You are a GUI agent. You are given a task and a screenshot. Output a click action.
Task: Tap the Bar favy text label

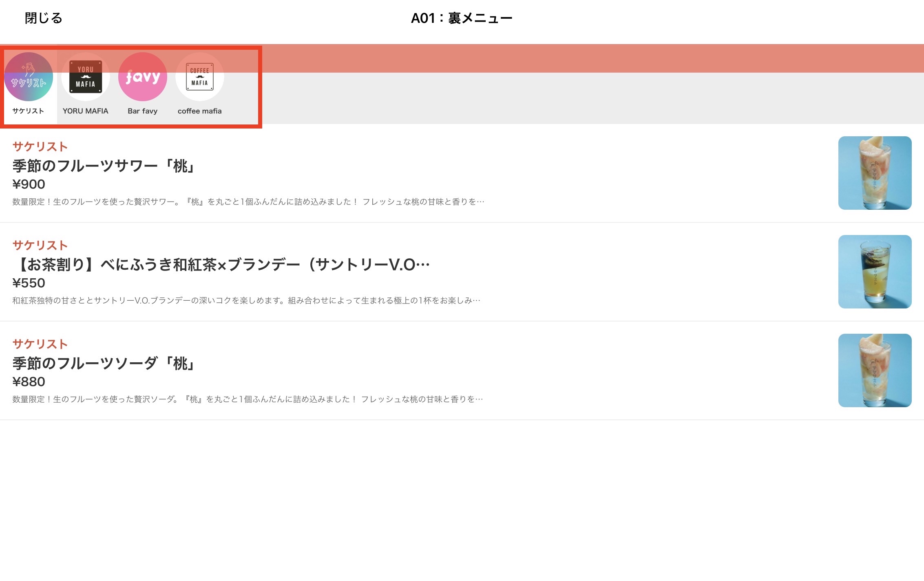(x=143, y=111)
